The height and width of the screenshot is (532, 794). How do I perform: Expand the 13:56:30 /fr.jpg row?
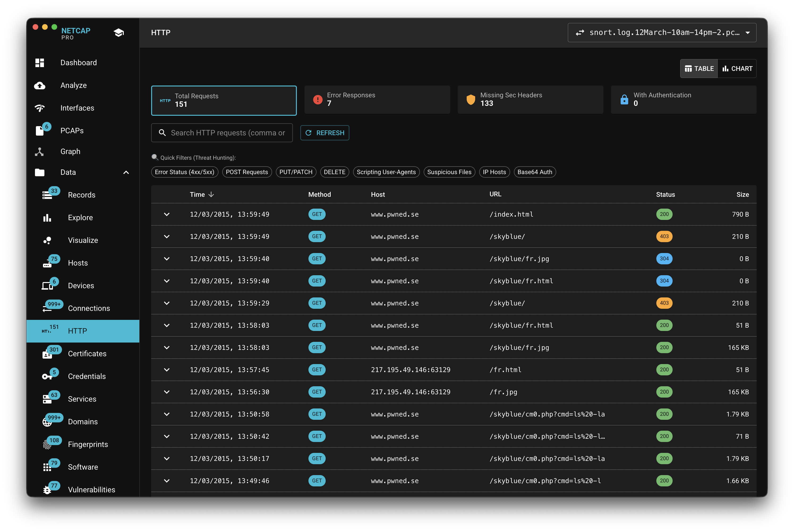click(x=166, y=392)
